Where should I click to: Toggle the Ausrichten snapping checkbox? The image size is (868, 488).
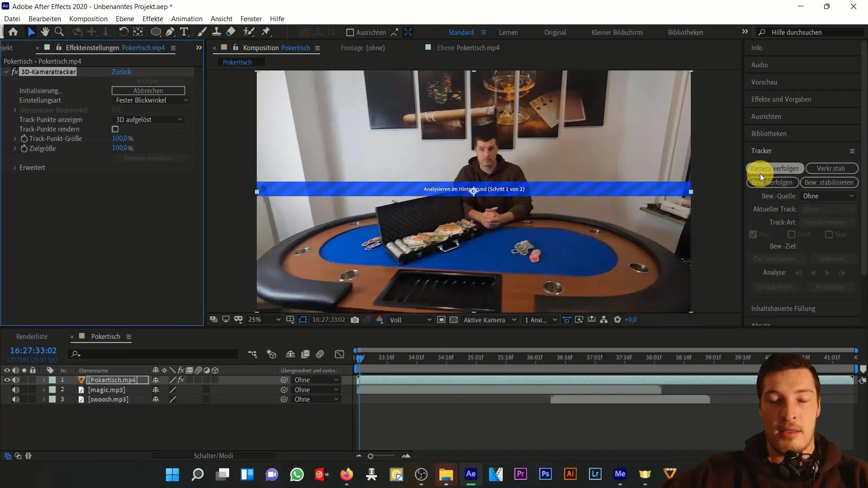pyautogui.click(x=350, y=33)
